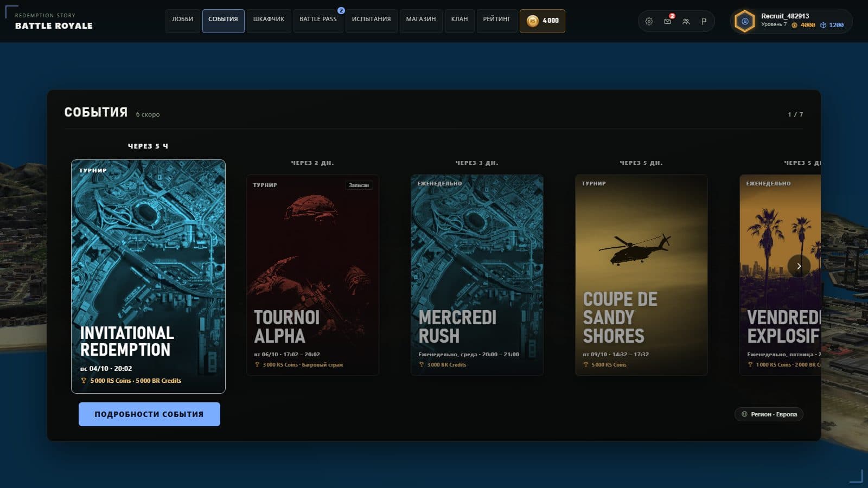Advance the events carousel with right arrow
Image resolution: width=868 pixels, height=488 pixels.
tap(799, 266)
